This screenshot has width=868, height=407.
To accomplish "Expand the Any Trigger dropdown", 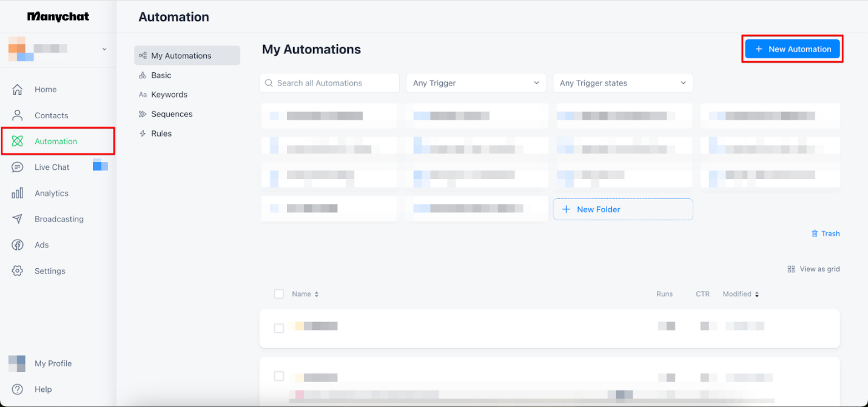I will click(x=476, y=83).
